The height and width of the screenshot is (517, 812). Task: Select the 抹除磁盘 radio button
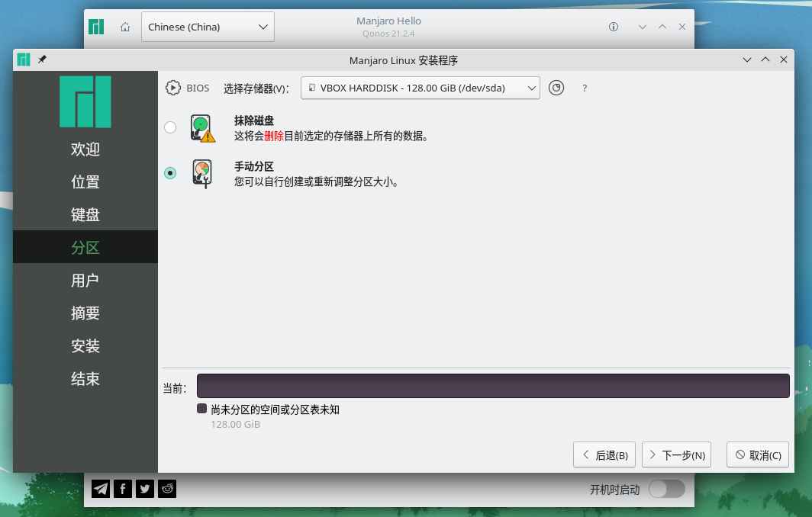point(170,127)
